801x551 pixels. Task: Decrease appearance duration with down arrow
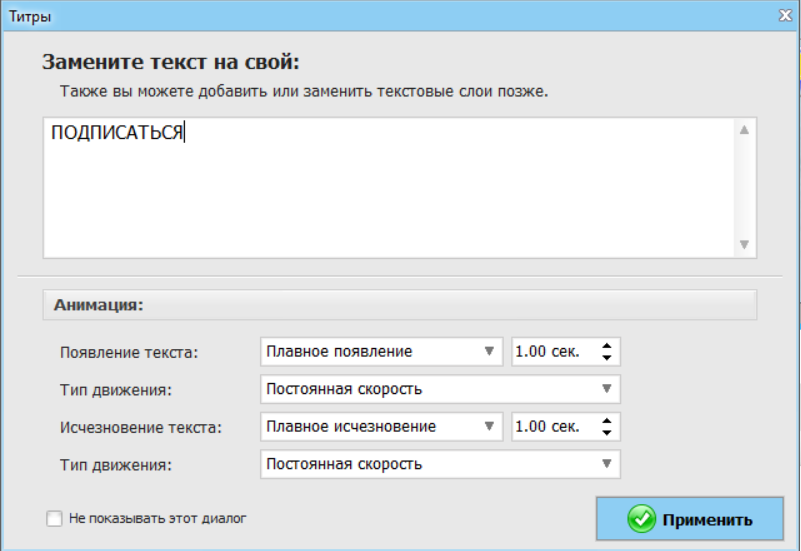[x=606, y=357]
